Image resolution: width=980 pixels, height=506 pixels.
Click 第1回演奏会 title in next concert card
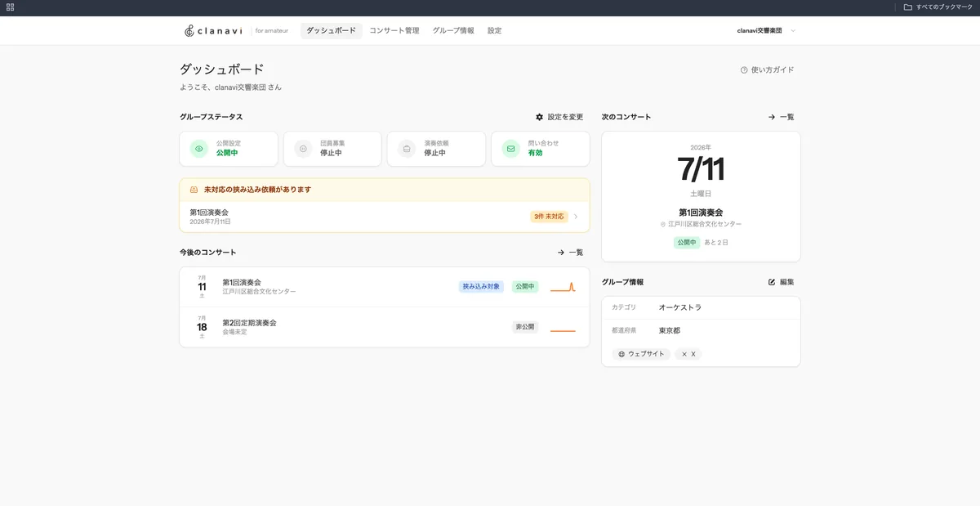(701, 213)
